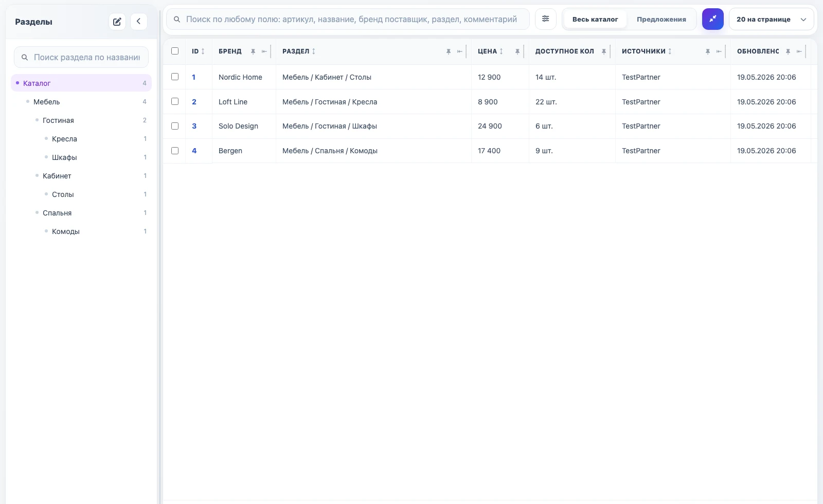Pin the Доступное кол column
823x504 pixels.
click(604, 51)
